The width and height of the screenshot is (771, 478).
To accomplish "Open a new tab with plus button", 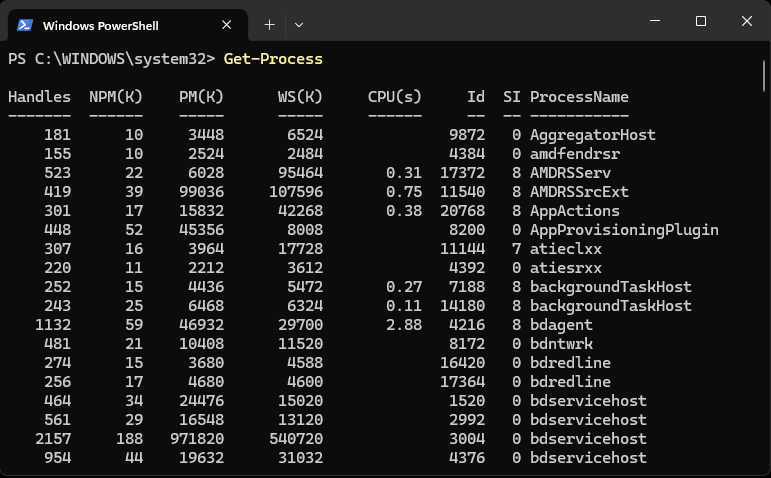I will [x=269, y=25].
